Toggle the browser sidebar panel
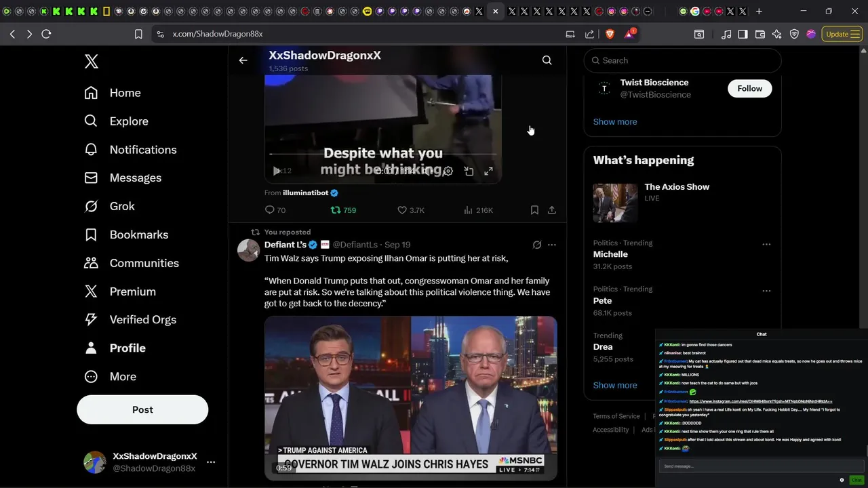Viewport: 868px width, 488px height. click(743, 34)
